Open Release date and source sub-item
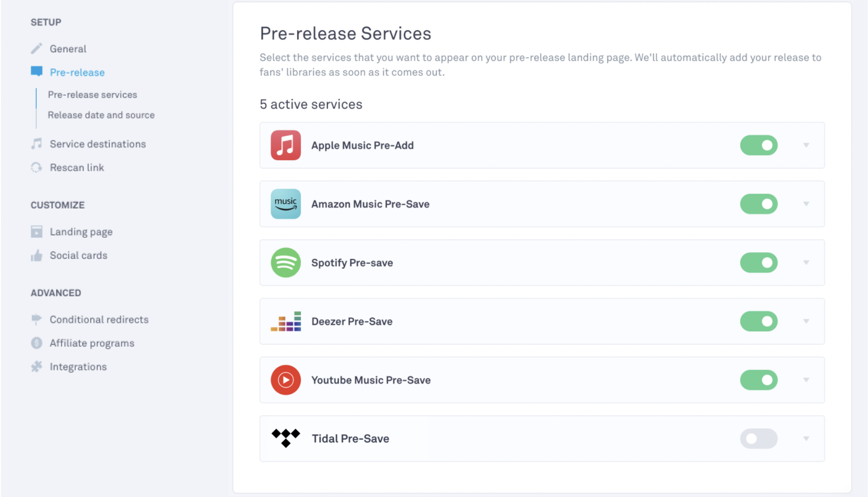The height and width of the screenshot is (497, 868). (101, 115)
